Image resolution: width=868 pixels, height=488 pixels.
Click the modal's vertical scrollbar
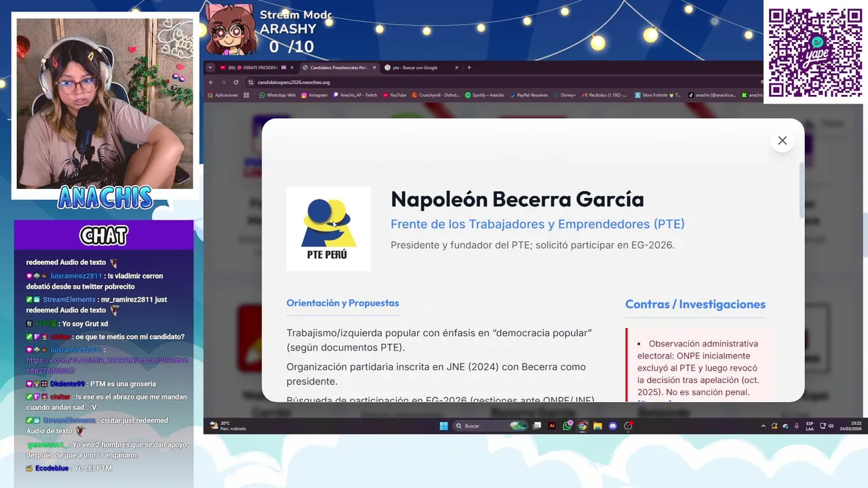click(802, 190)
